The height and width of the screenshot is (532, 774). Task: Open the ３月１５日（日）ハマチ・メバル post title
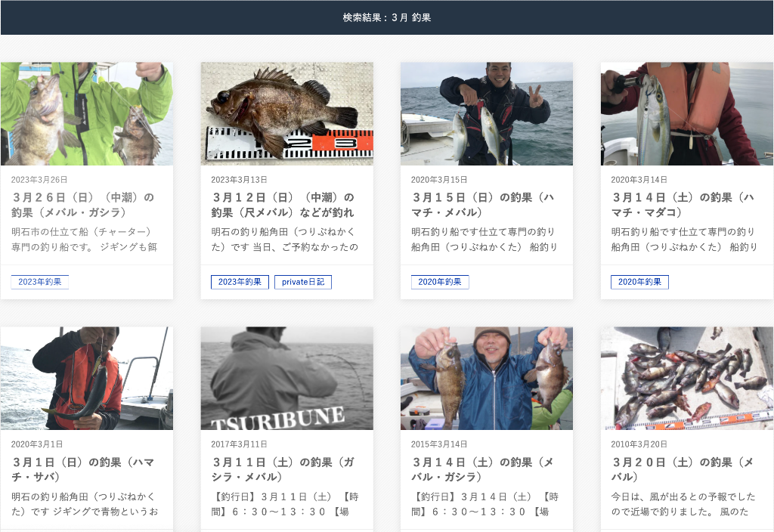482,205
